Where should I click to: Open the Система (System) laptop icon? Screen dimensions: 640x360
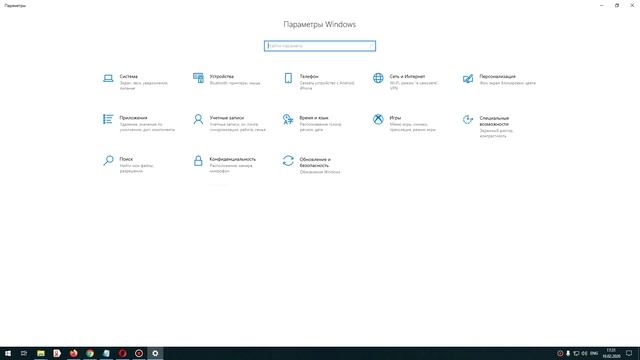coord(108,78)
